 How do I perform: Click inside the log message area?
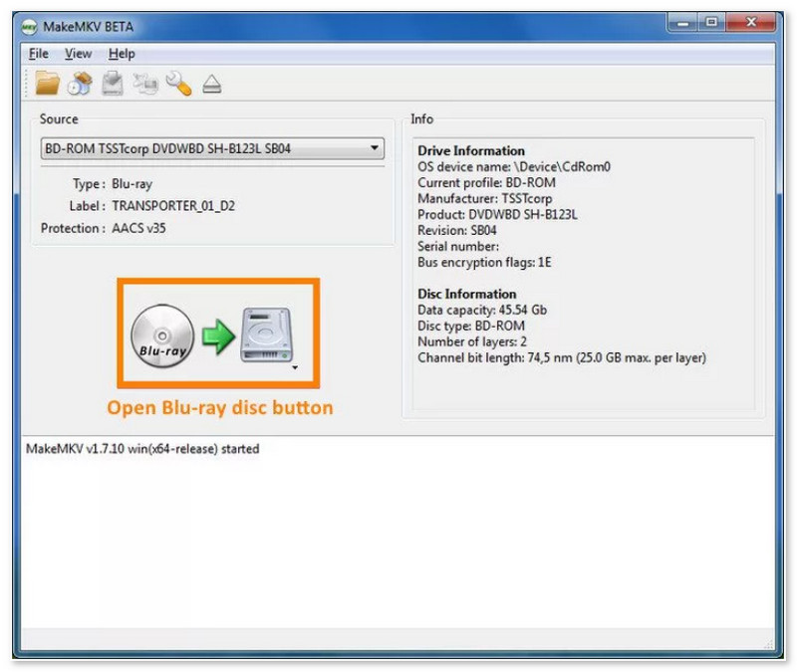pyautogui.click(x=398, y=538)
